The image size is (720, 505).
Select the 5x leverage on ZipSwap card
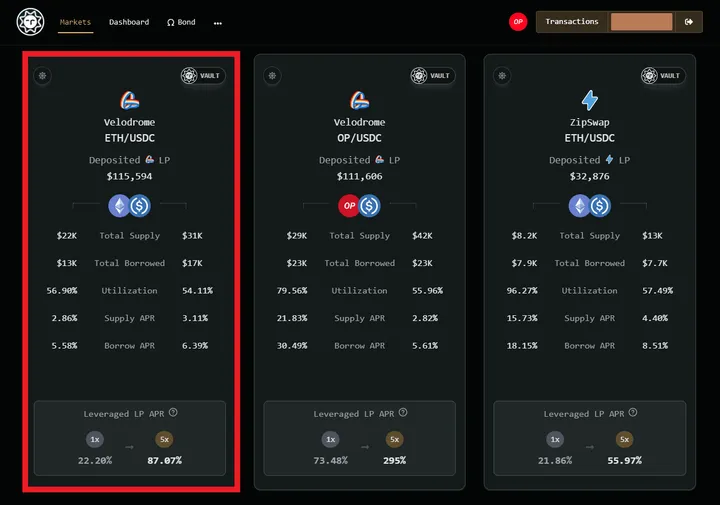click(x=625, y=439)
